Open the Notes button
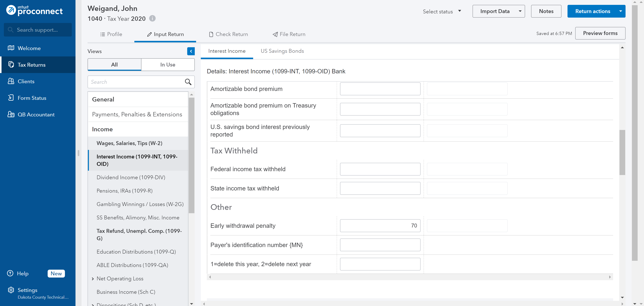This screenshot has height=306, width=644. point(546,11)
